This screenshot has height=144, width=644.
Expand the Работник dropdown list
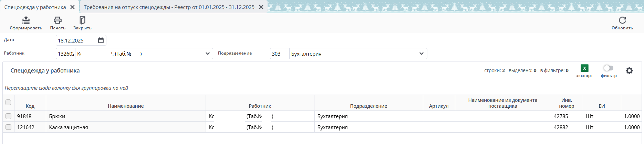coord(207,54)
